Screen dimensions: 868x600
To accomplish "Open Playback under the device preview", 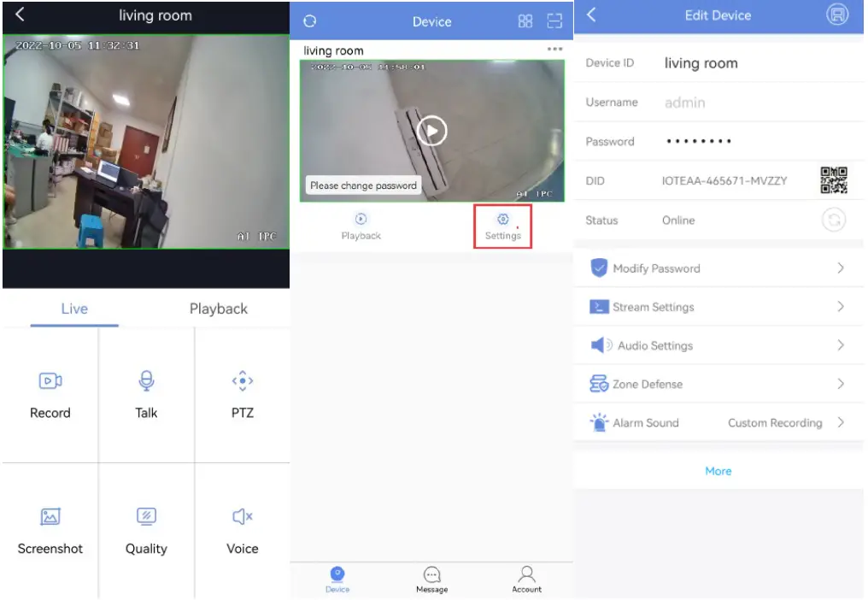I will click(361, 226).
